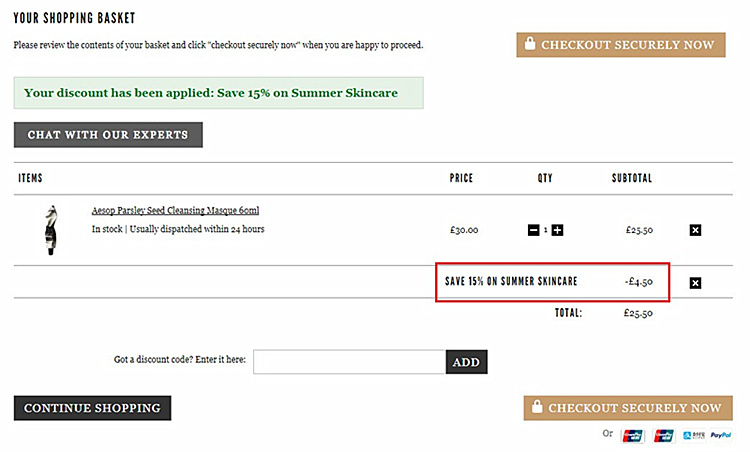Click the QTY column header

click(545, 178)
